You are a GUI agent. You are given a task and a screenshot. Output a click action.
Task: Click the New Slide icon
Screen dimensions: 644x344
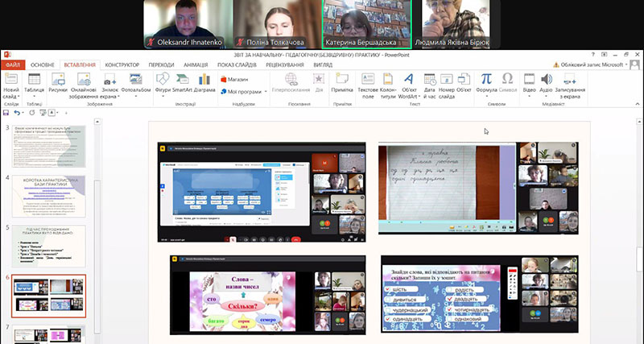11,79
